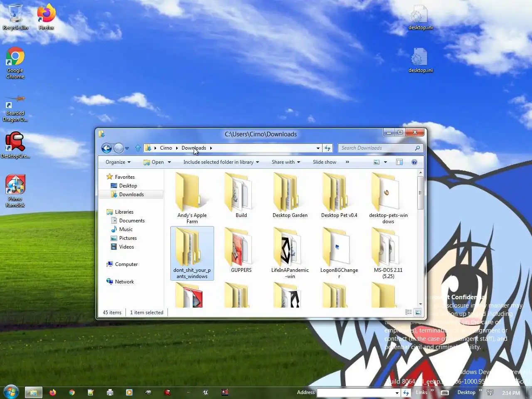Select the DesktopCre... desktop shortcut

tap(15, 145)
